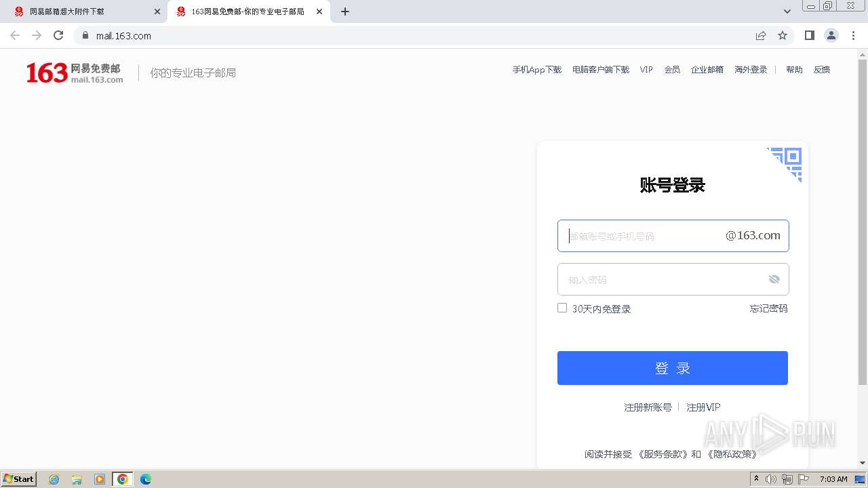Screen dimensions: 868x488
Task: Toggle password visibility eye icon
Action: click(774, 279)
